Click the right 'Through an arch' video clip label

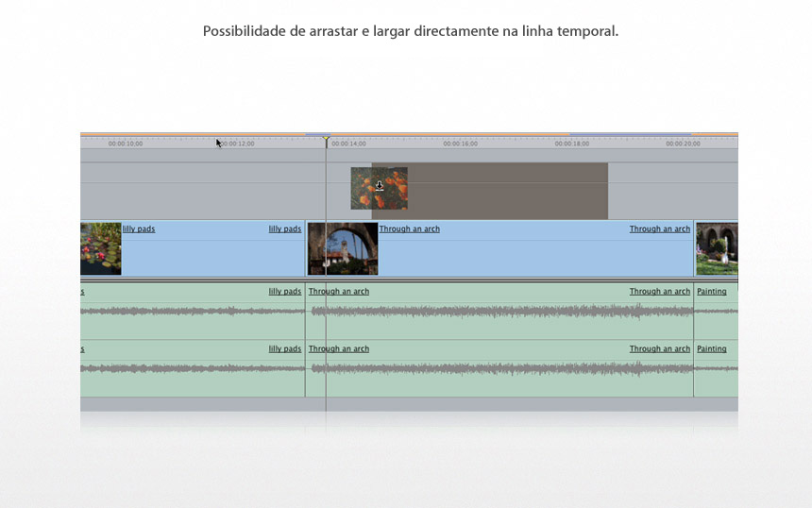[659, 229]
